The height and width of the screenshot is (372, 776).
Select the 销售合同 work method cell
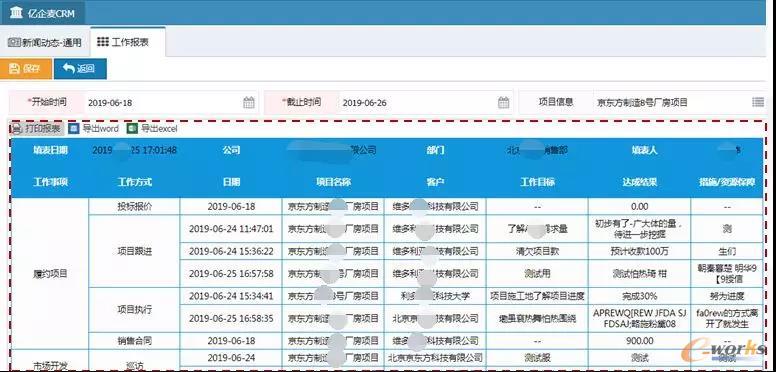click(135, 341)
